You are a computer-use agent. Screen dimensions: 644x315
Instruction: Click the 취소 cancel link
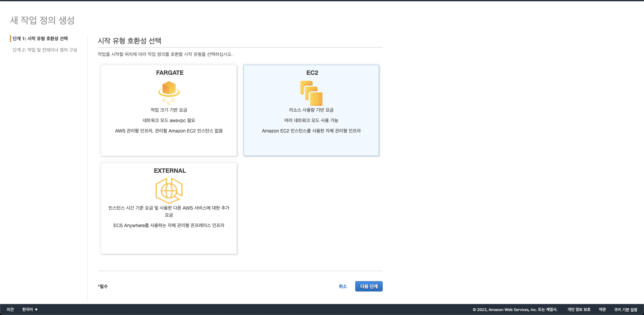pos(342,286)
